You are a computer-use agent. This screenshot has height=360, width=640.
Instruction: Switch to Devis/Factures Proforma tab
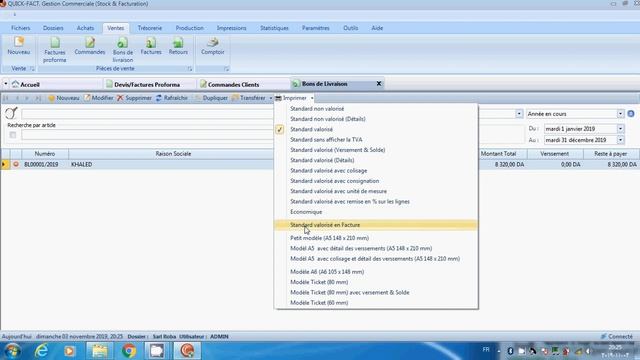[x=149, y=84]
